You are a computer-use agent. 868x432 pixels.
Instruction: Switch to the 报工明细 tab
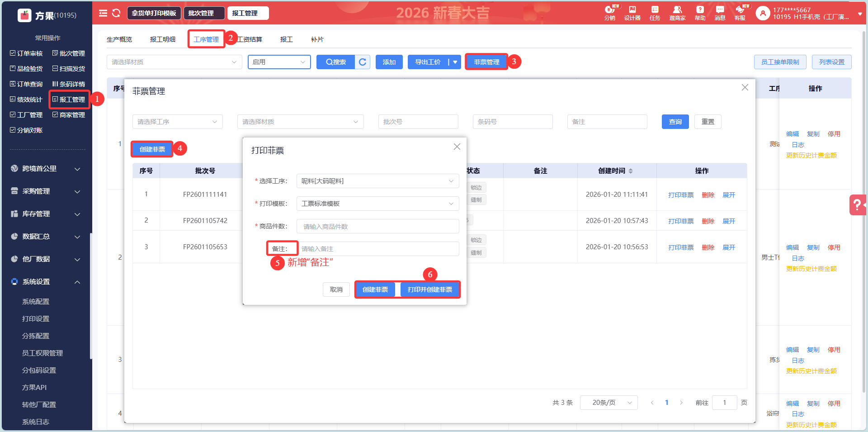pyautogui.click(x=163, y=39)
